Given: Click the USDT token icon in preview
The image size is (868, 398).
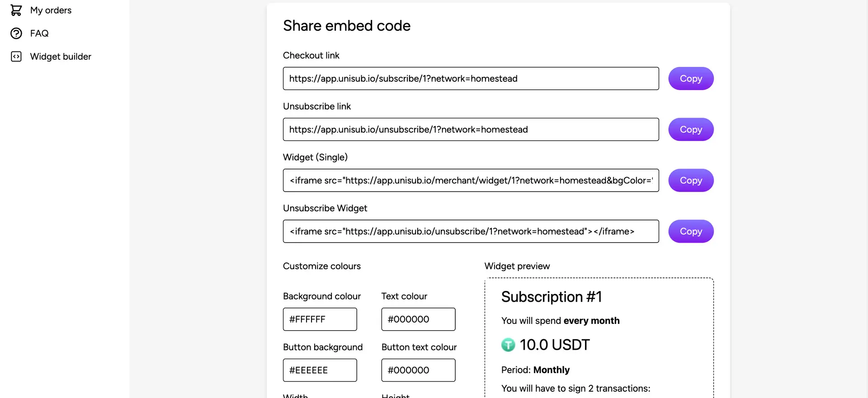Looking at the screenshot, I should pyautogui.click(x=508, y=345).
